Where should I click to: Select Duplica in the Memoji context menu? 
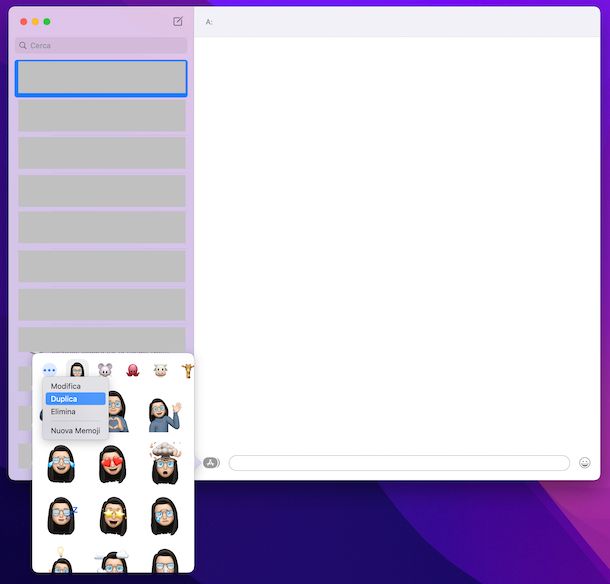(75, 399)
